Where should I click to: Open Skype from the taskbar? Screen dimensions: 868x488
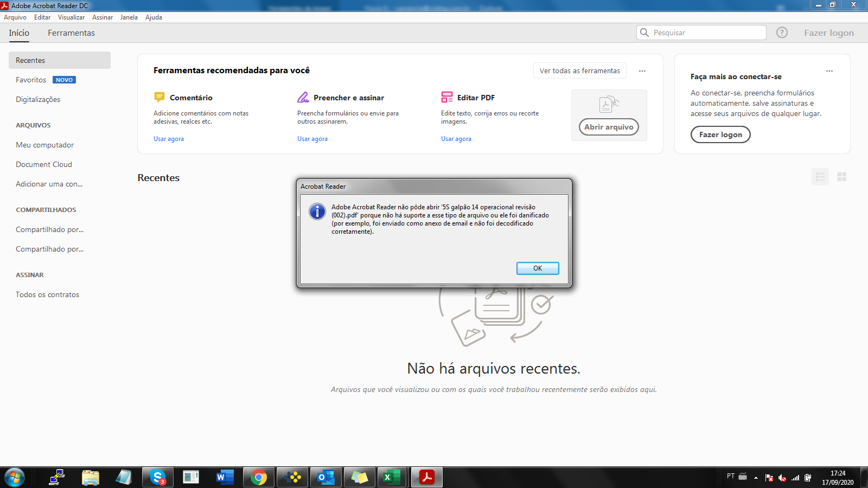(x=158, y=478)
